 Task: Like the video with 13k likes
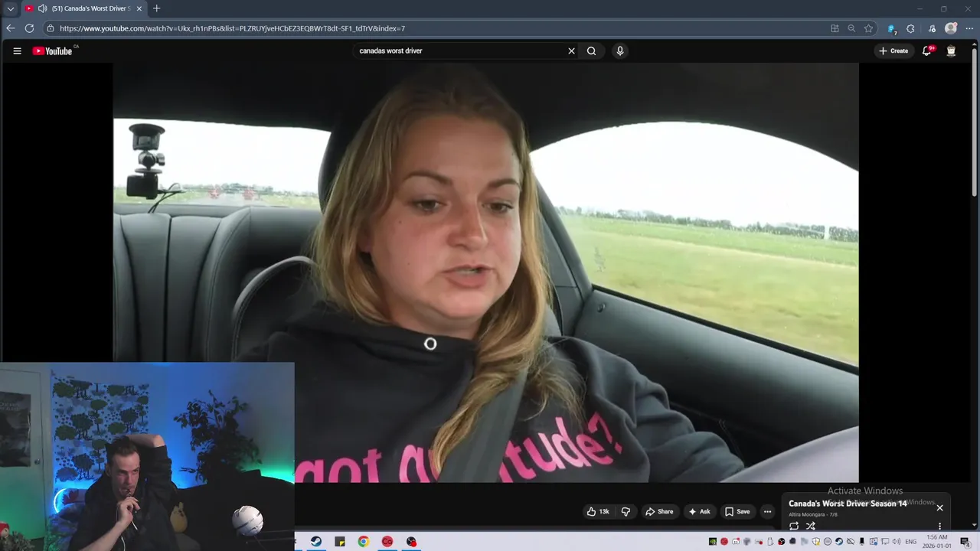(598, 511)
